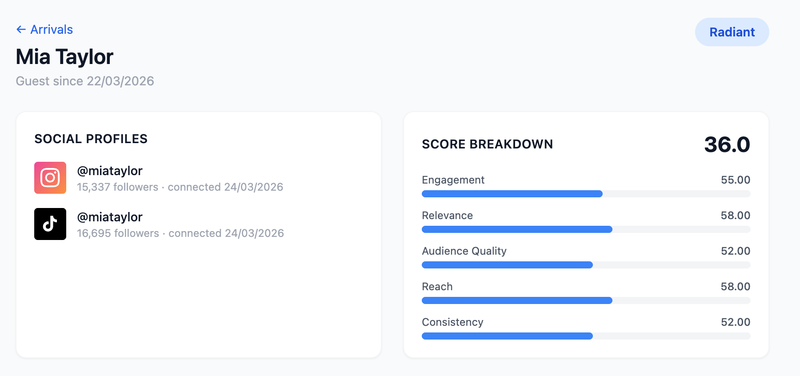This screenshot has width=800, height=376.
Task: Select the TikTok @miataylor handle
Action: (110, 217)
